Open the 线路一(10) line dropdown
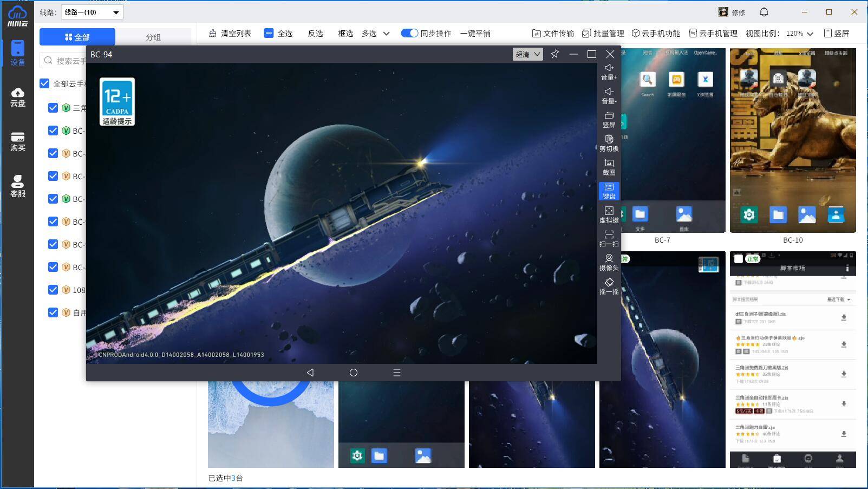The width and height of the screenshot is (868, 489). [x=92, y=12]
